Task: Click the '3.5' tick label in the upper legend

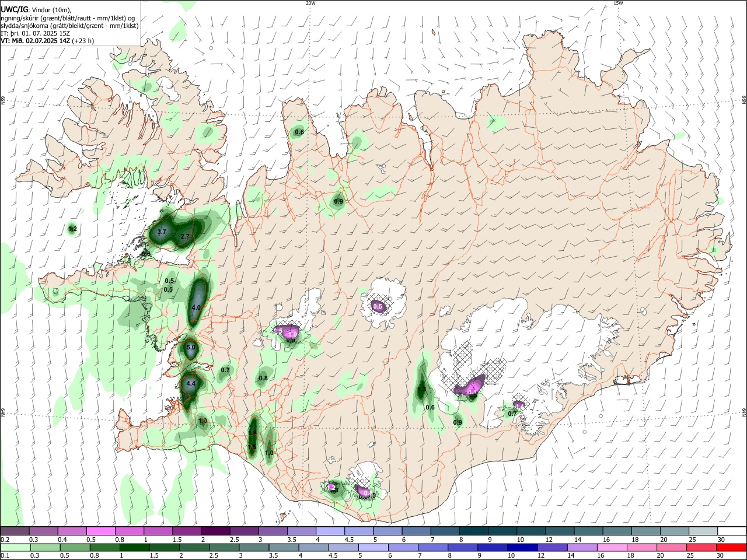Action: click(292, 540)
